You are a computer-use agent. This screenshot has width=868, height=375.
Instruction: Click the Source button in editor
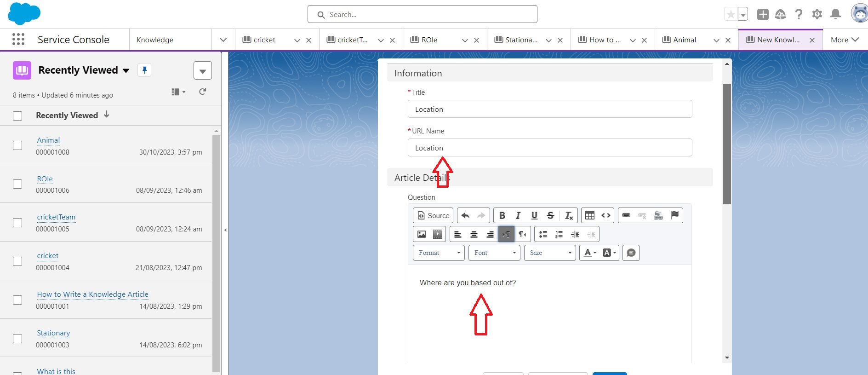(x=433, y=215)
